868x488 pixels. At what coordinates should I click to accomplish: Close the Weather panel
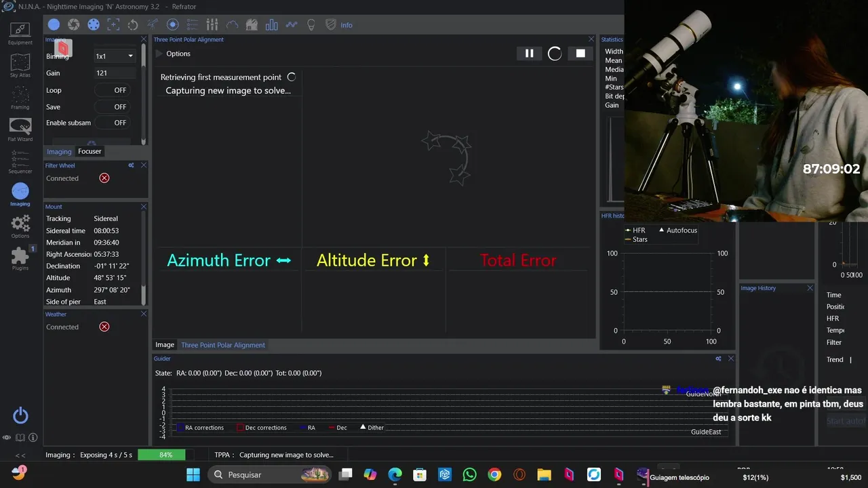tap(144, 314)
